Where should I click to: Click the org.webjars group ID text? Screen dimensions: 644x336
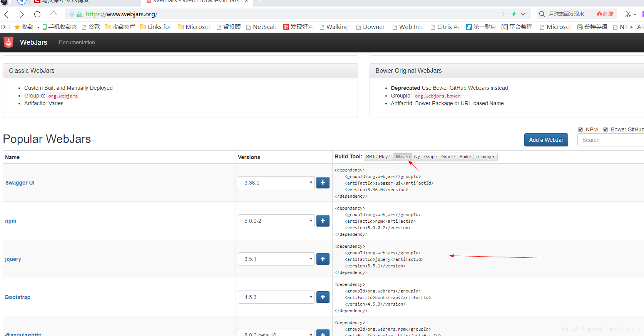coord(63,96)
